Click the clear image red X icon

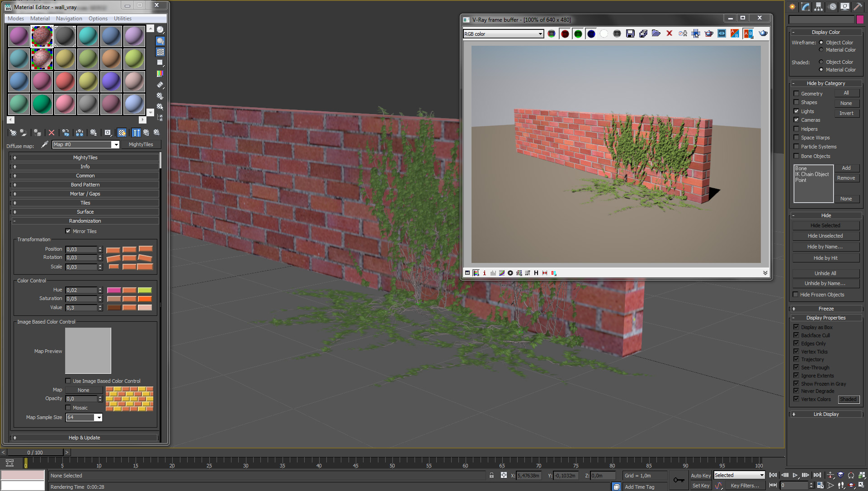point(669,33)
